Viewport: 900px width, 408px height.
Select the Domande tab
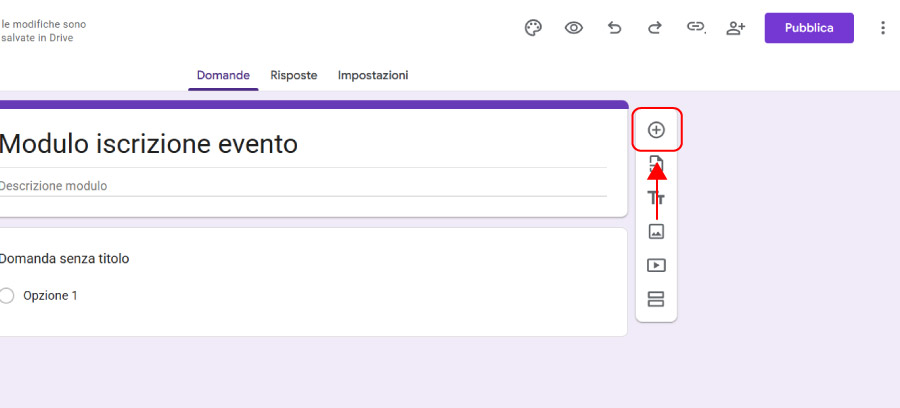[x=223, y=75]
